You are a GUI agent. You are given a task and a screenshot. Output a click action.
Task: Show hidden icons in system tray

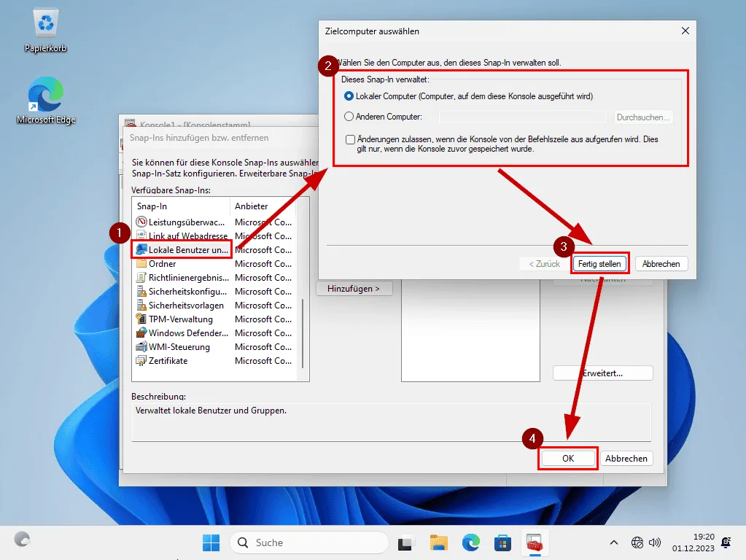click(x=614, y=542)
